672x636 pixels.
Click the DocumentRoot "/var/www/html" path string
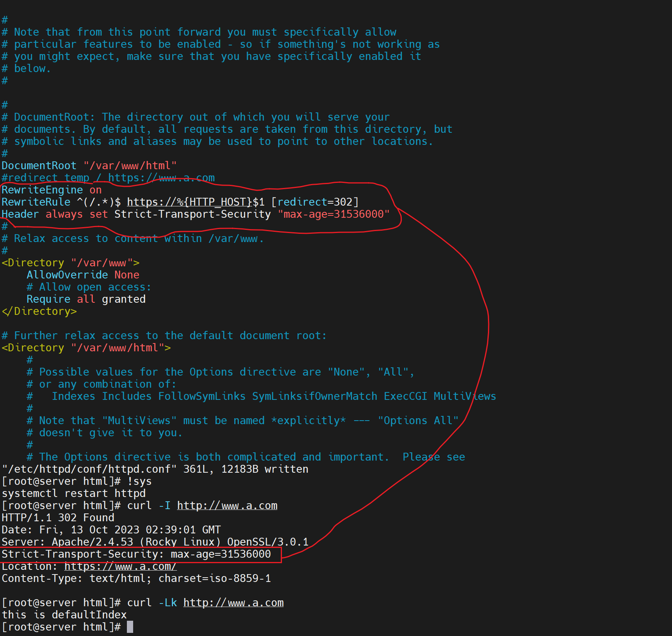[130, 166]
